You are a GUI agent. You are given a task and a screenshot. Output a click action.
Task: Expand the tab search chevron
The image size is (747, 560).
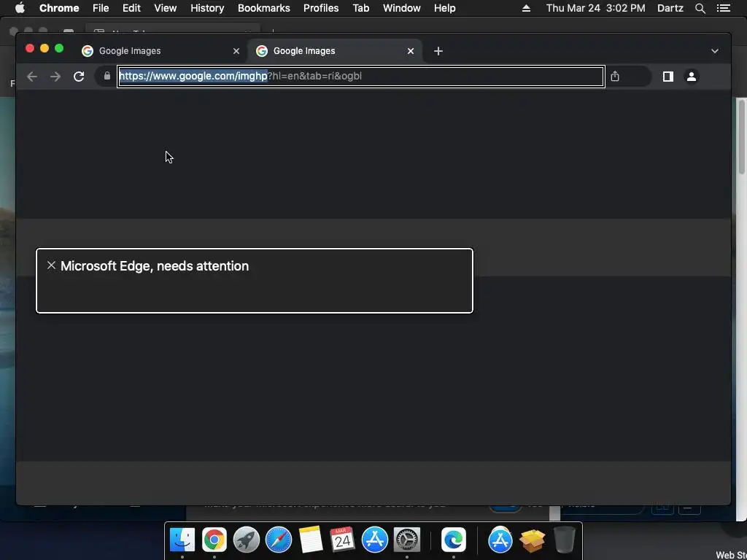click(x=715, y=51)
